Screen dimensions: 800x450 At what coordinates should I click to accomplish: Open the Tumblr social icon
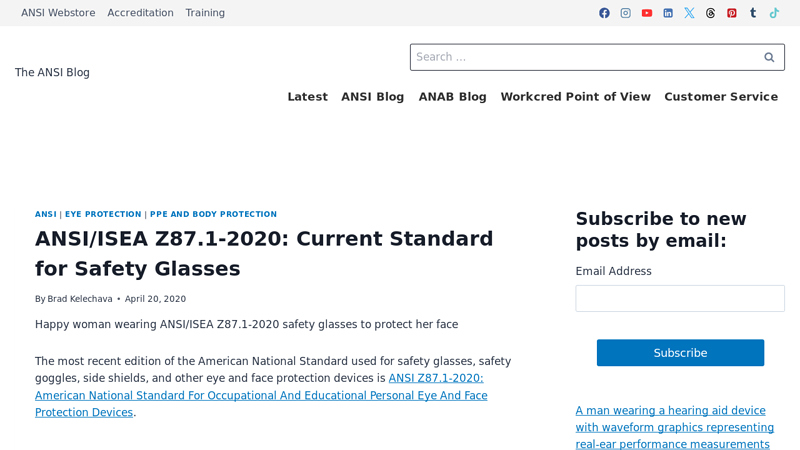[753, 13]
